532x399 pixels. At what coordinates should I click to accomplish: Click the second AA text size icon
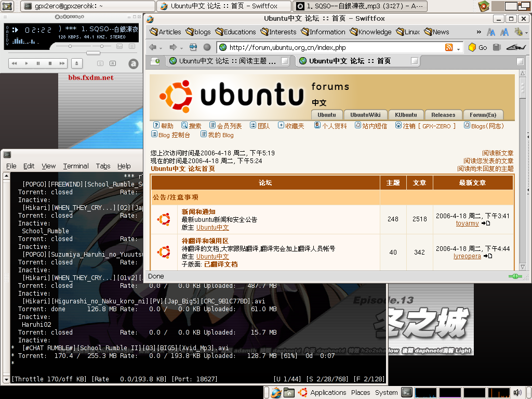click(x=504, y=32)
